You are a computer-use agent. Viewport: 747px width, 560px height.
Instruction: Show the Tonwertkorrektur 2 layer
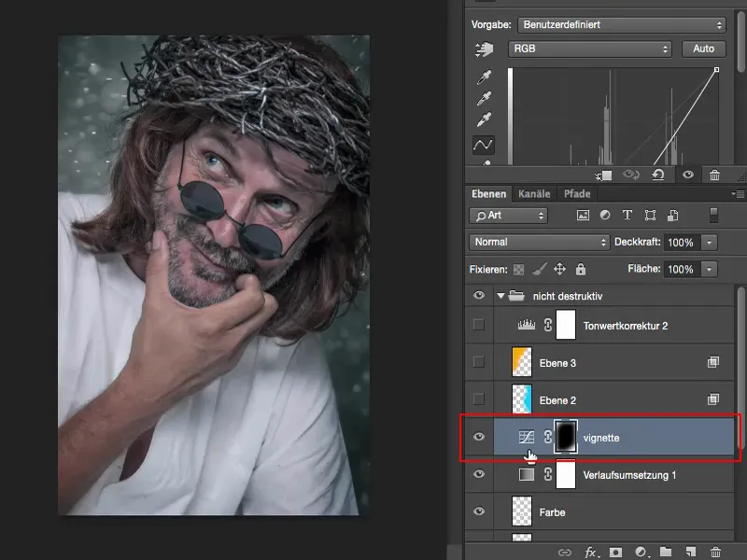pyautogui.click(x=479, y=325)
